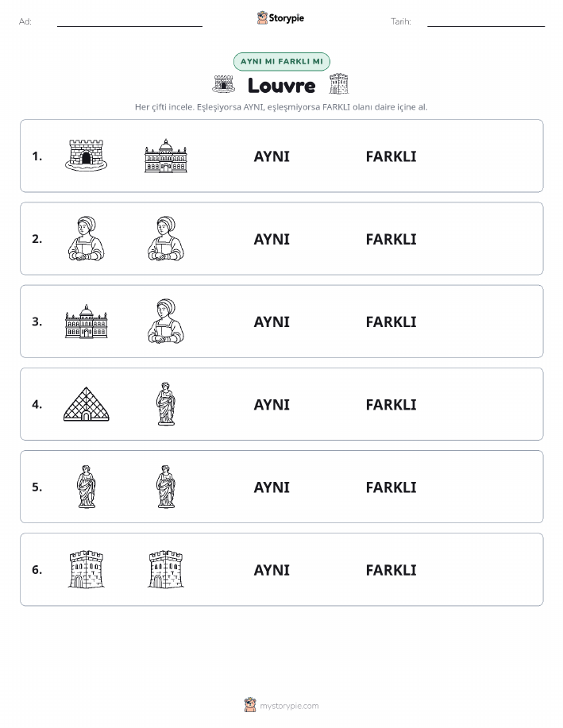This screenshot has height=728, width=563.
Task: Click the palace building icon in row 1
Action: pos(166,156)
